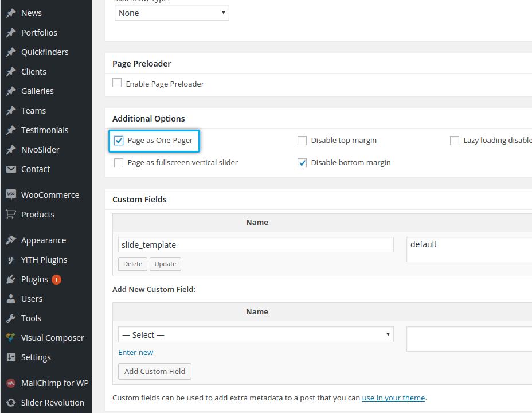Toggle Disable bottom margin checkbox
The image size is (532, 413).
click(302, 163)
